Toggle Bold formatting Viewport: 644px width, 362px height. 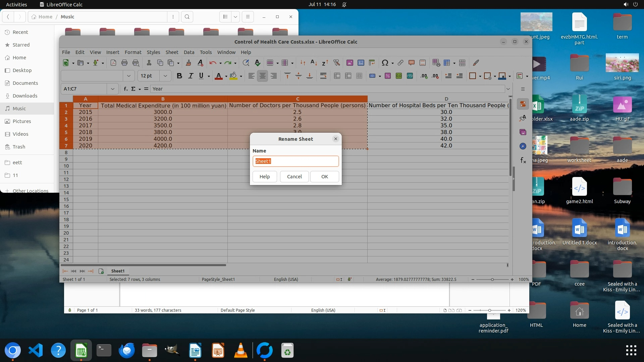coord(179,76)
